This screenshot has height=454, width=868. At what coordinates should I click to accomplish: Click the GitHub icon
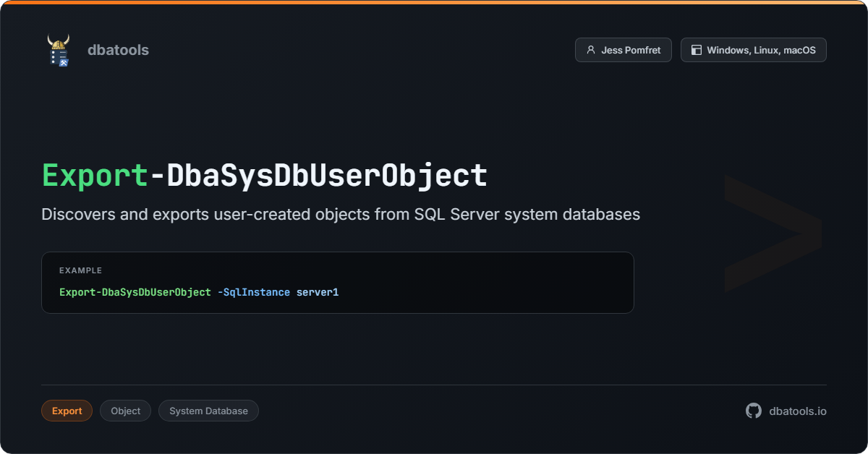point(754,411)
